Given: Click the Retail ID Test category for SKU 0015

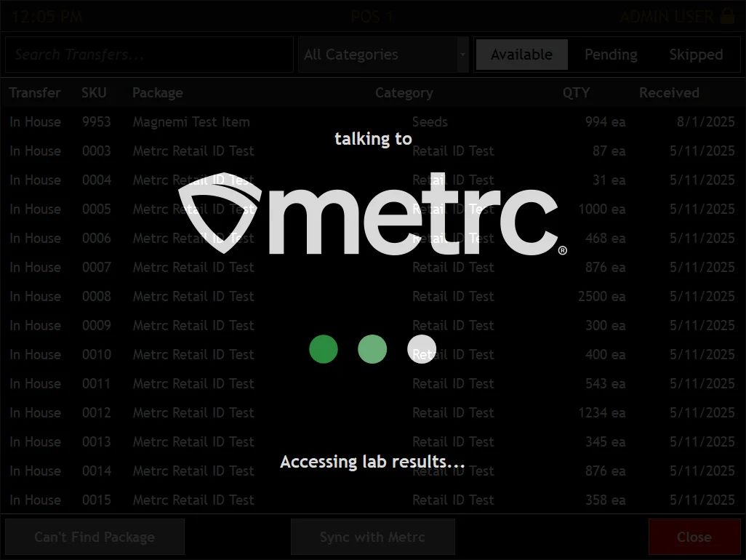Looking at the screenshot, I should coord(453,500).
